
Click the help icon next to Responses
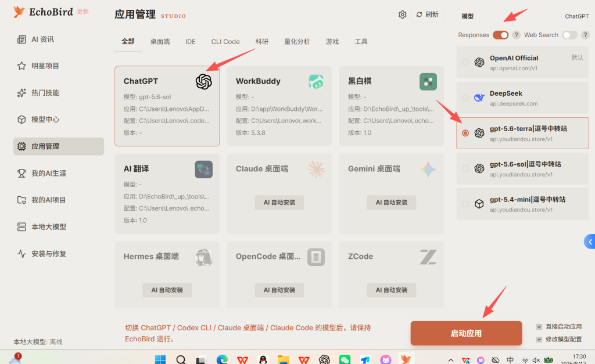516,35
